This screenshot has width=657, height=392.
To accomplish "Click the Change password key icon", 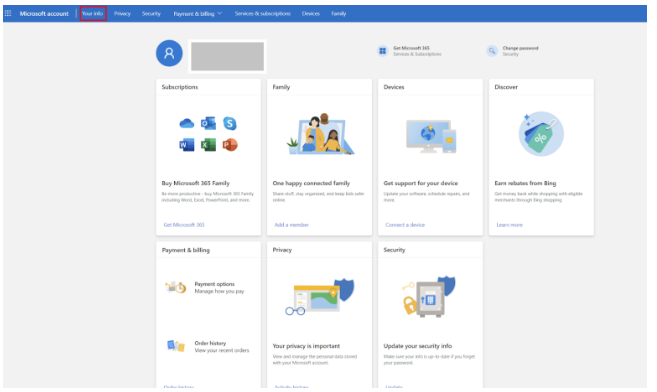I will click(x=492, y=51).
